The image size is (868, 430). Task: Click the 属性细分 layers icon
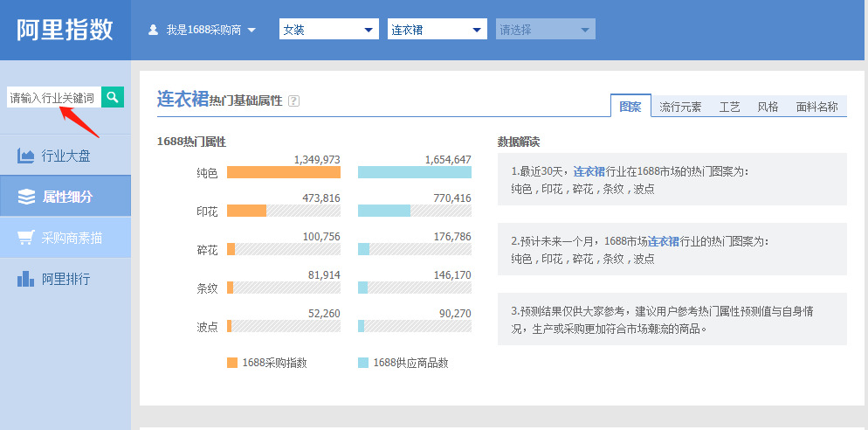[26, 197]
